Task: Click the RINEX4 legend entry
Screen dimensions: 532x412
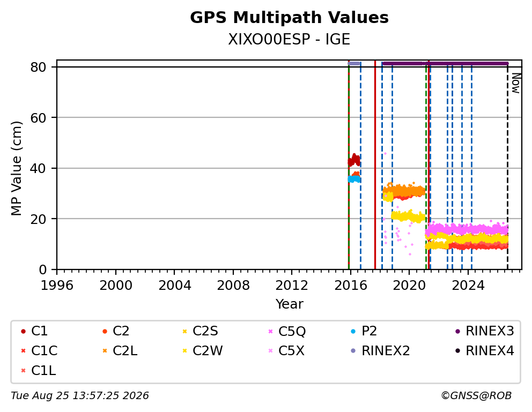Action: [485, 351]
